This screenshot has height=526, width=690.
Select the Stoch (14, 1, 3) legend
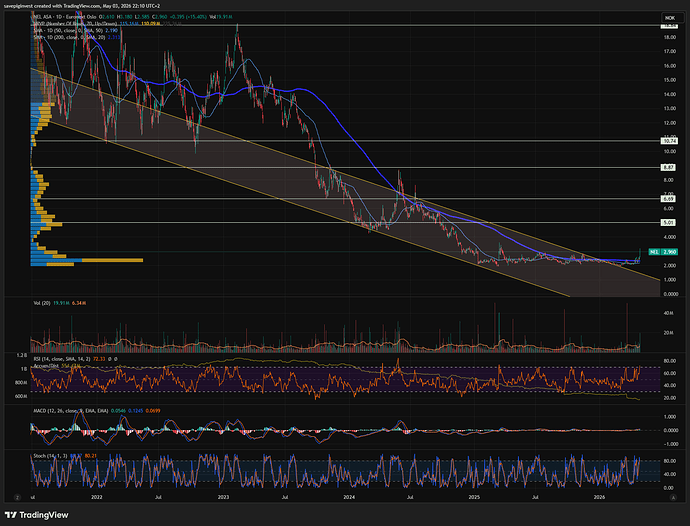[50, 456]
